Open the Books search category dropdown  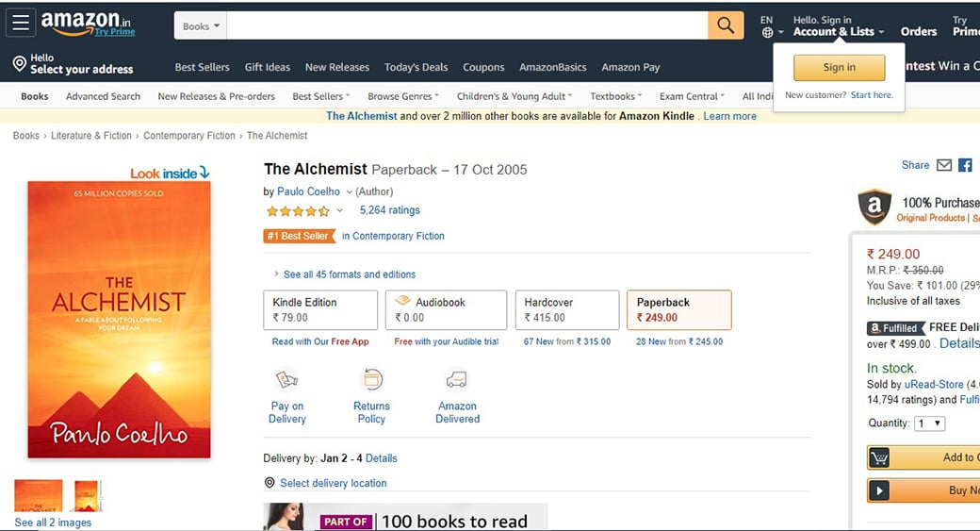(x=201, y=26)
